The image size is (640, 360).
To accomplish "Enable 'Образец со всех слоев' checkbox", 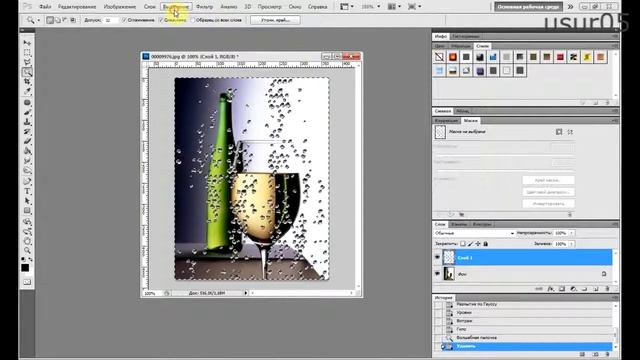I will [193, 20].
